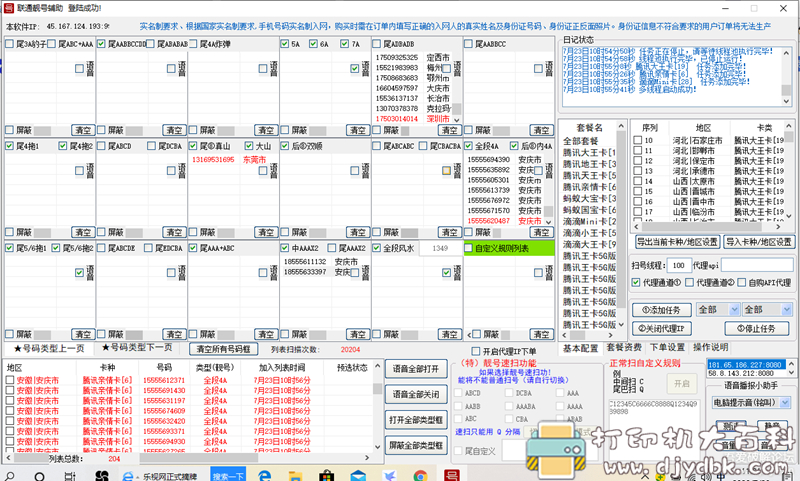
Task: Click the bottom number list scroll-down arrow
Action: coord(378,447)
